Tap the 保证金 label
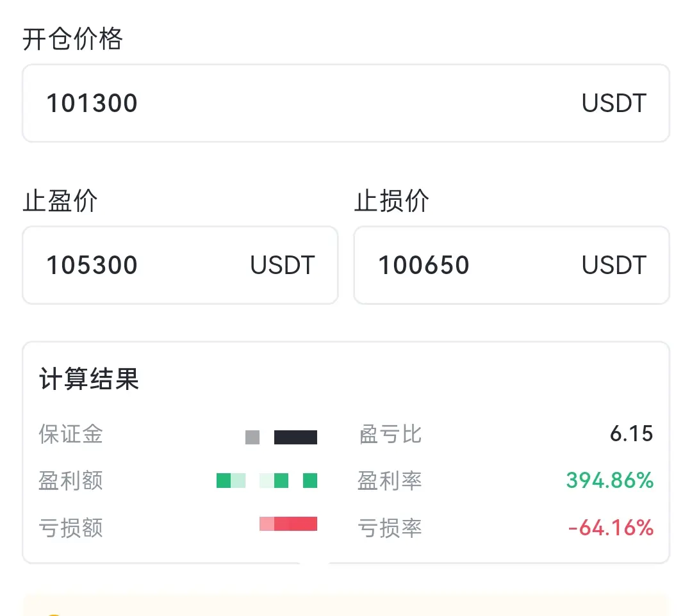Image resolution: width=692 pixels, height=616 pixels. pyautogui.click(x=70, y=434)
